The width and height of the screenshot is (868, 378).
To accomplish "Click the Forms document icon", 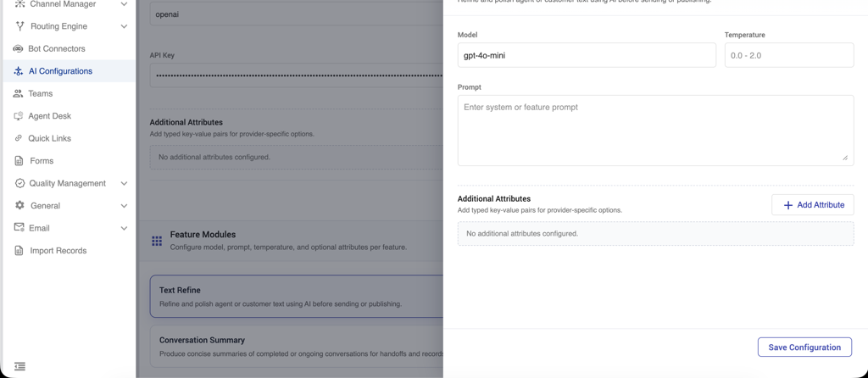I will pyautogui.click(x=19, y=161).
